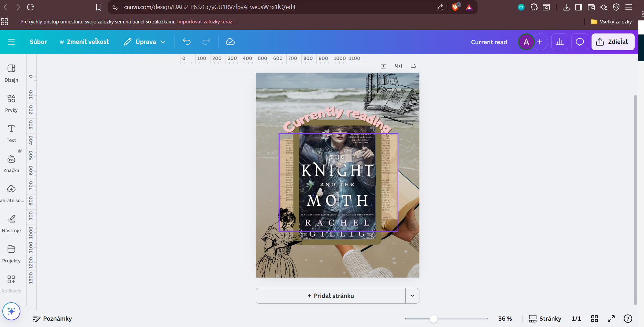
Task: Select the Knight and the Moth cover image
Action: click(x=338, y=182)
